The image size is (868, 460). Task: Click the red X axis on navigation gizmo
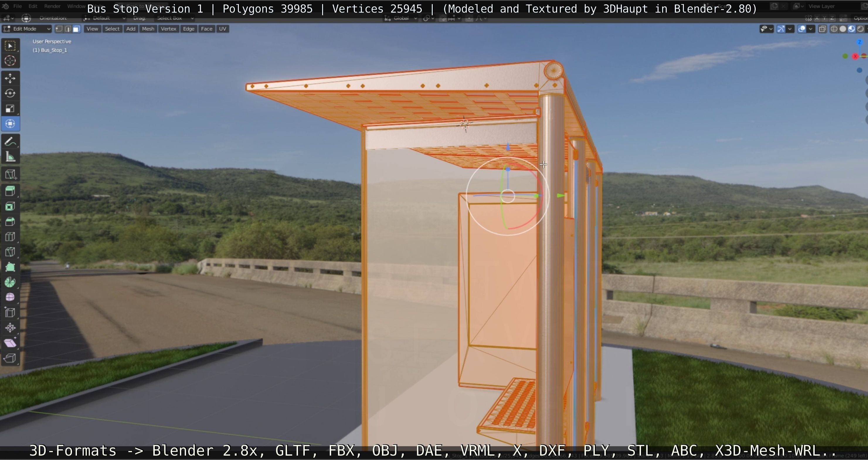(x=855, y=56)
